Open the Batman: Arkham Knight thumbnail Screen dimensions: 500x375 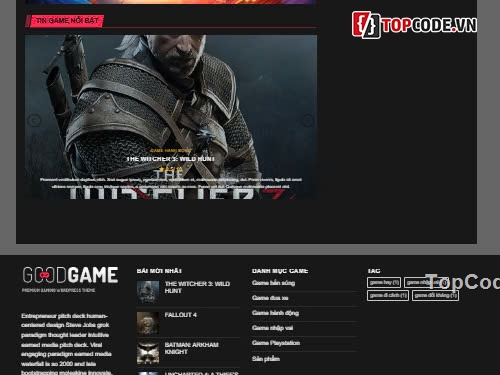tap(148, 353)
